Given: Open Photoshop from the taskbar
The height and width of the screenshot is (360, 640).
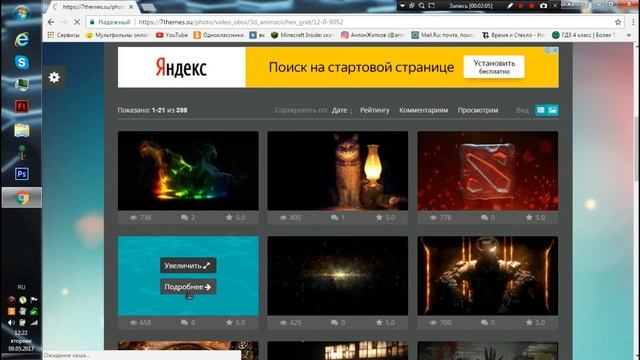Looking at the screenshot, I should (22, 174).
